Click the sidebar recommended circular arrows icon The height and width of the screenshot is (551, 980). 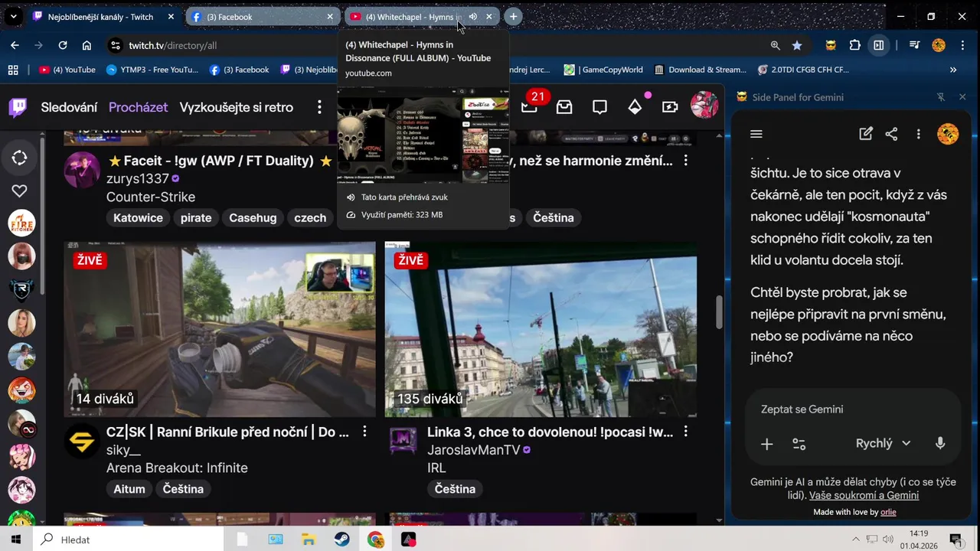(20, 158)
